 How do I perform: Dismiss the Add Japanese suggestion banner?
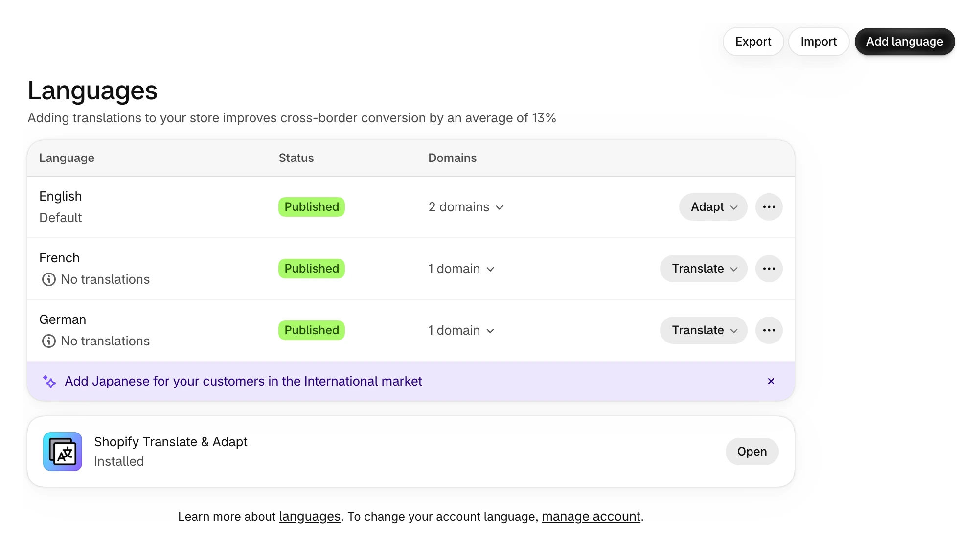tap(771, 381)
